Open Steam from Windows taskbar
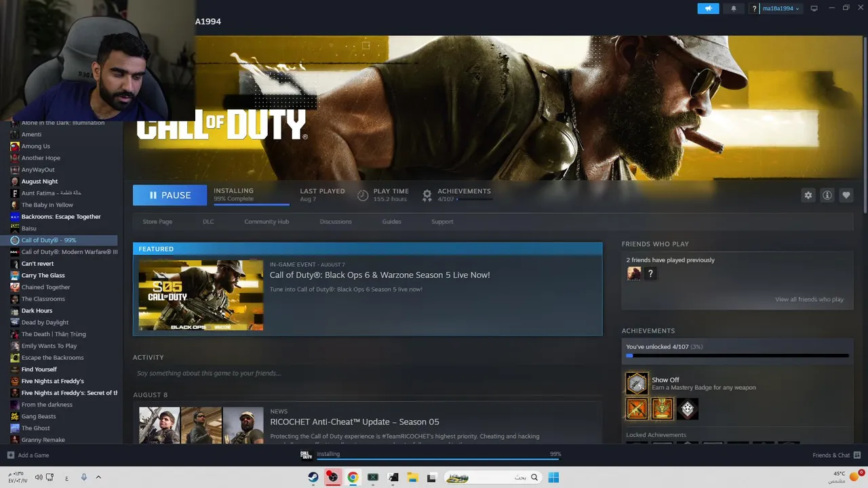Image resolution: width=868 pixels, height=488 pixels. point(313,477)
